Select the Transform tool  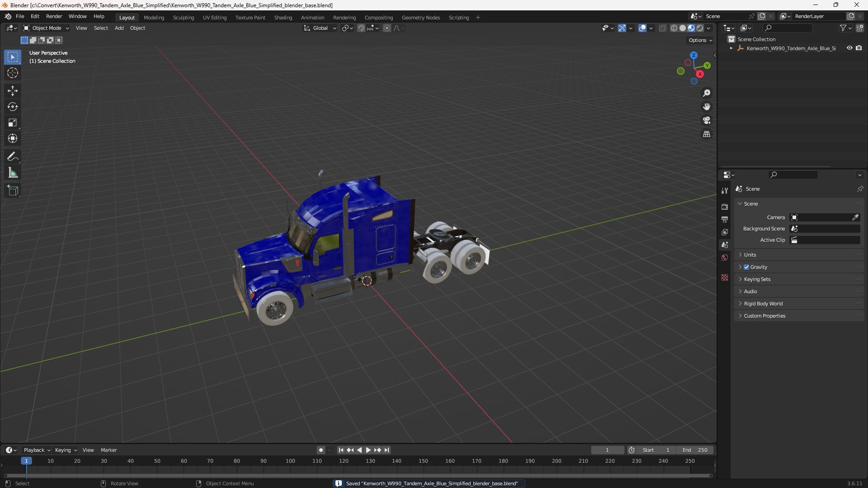coord(13,138)
